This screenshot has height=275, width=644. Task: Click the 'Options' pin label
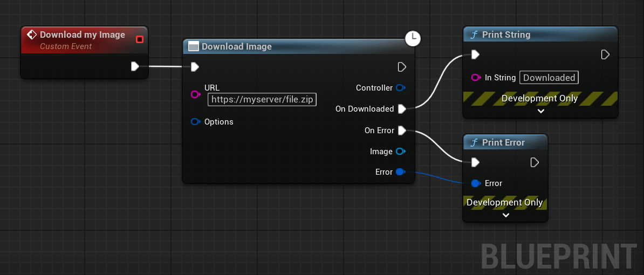[219, 122]
